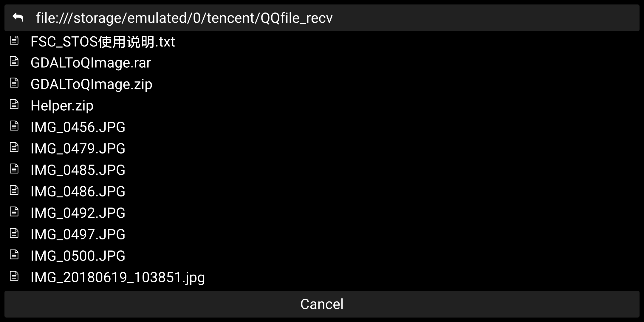
Task: Click the back arrow icon
Action: coord(18,18)
